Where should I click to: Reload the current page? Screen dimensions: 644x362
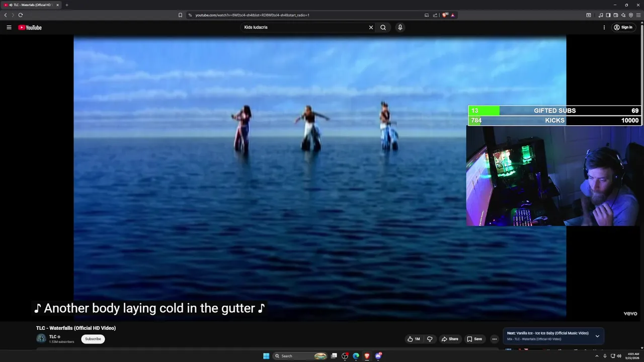(21, 15)
